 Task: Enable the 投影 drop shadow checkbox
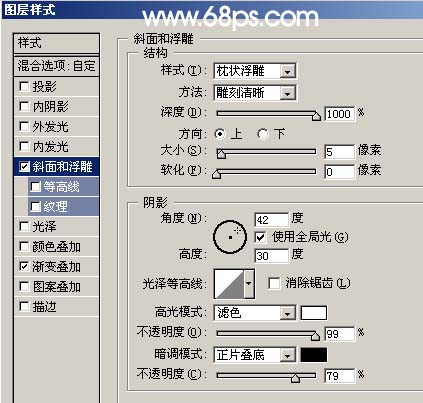[24, 87]
